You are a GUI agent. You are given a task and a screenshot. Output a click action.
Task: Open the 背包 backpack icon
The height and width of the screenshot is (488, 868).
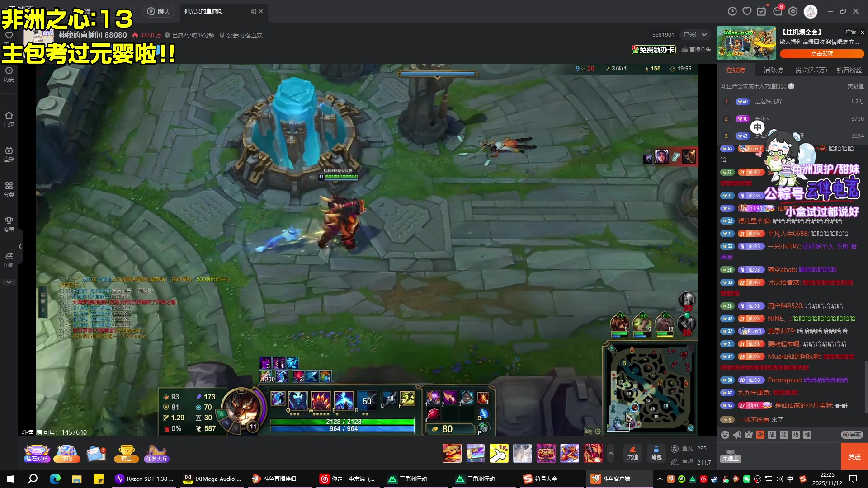point(656,453)
